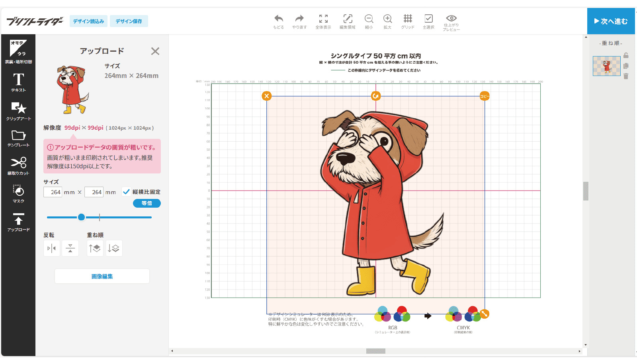Viewport: 637px width, 364px height.
Task: Switch front/back side with オモテ/ウラ
Action: [18, 52]
